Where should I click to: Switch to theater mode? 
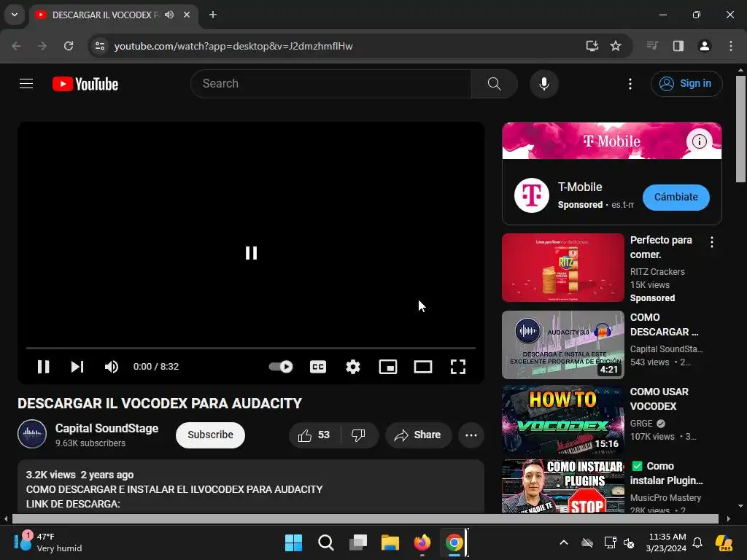point(423,367)
